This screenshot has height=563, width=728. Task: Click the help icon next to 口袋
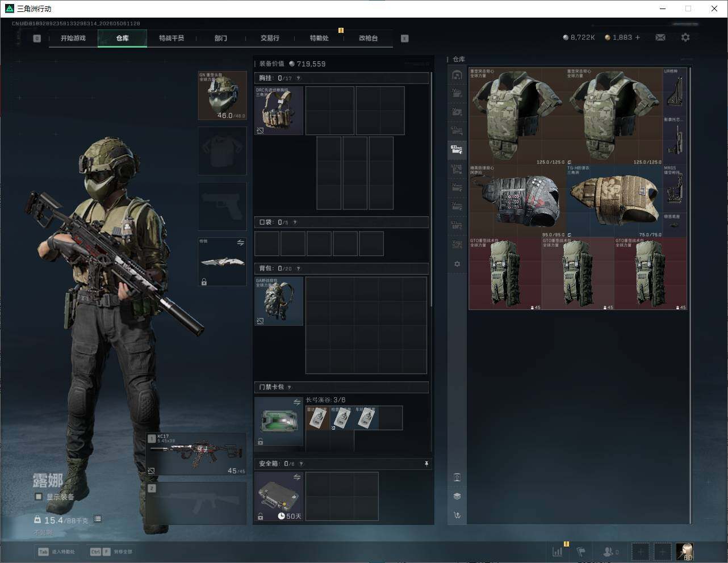(x=295, y=222)
